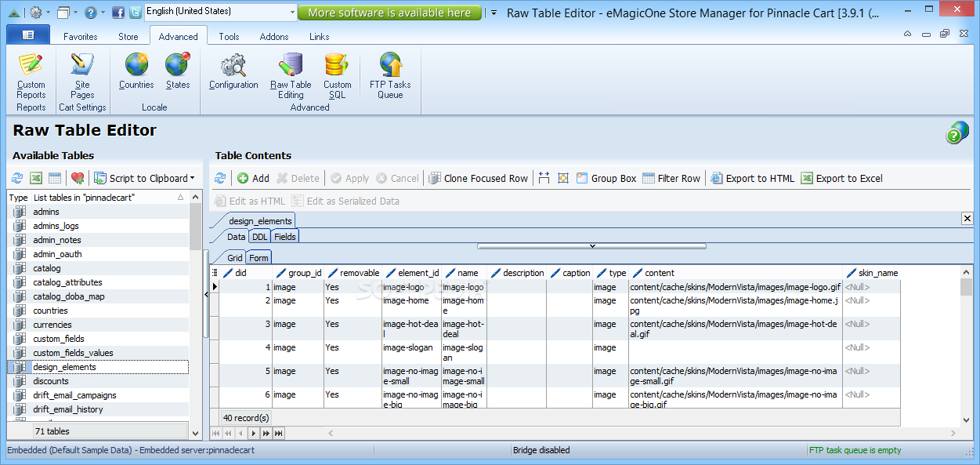Close the design_elements table tab
The height and width of the screenshot is (465, 980).
click(x=967, y=219)
